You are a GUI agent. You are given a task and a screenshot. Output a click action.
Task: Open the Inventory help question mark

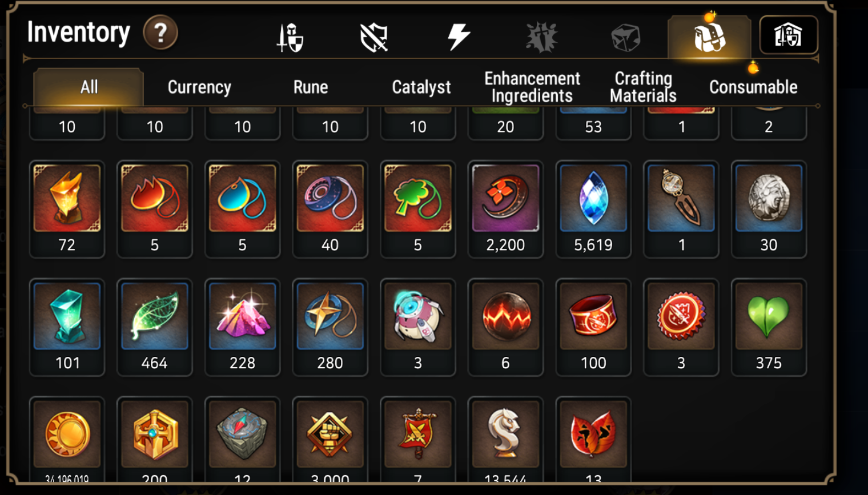point(160,33)
